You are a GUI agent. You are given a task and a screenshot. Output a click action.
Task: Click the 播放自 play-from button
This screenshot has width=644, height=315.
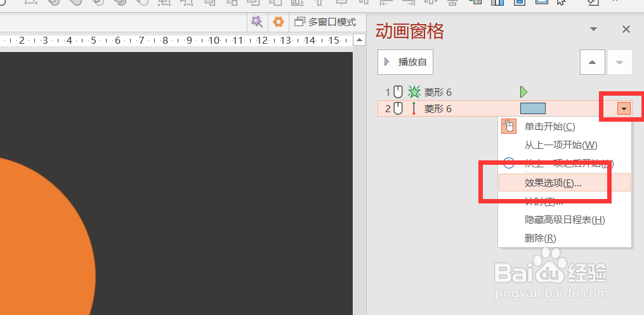[x=405, y=62]
